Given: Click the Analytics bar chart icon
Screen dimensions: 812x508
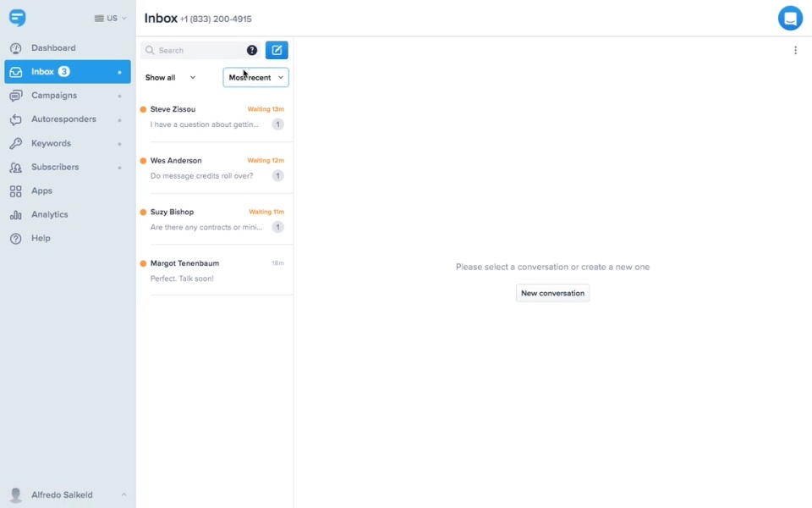Looking at the screenshot, I should [16, 215].
